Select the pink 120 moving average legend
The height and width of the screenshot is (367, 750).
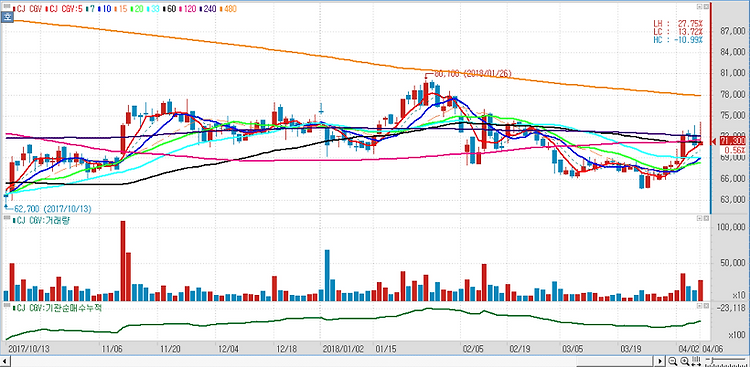(189, 9)
